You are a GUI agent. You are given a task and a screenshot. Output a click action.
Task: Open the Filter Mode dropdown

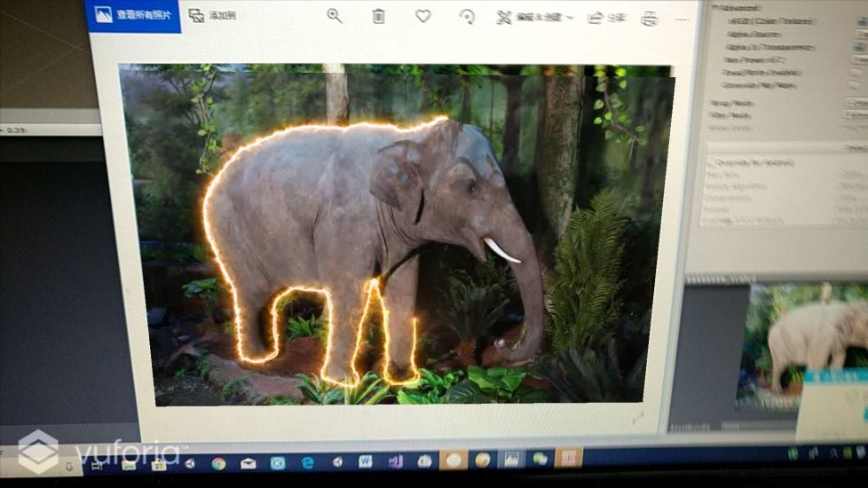856,116
